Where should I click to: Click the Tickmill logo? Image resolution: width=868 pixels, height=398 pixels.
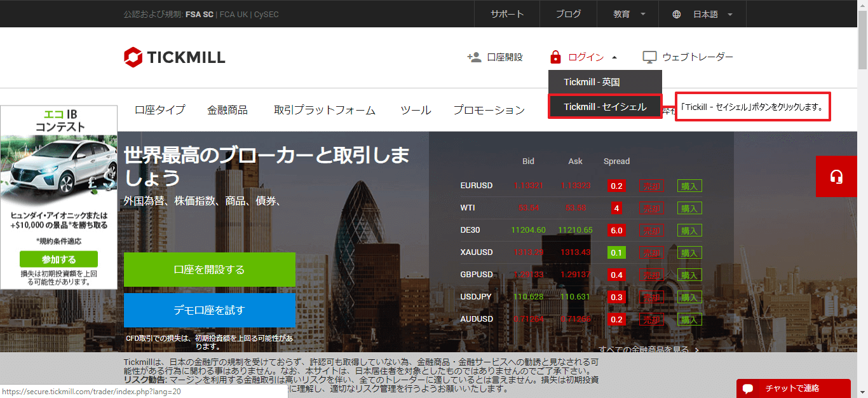coord(174,57)
